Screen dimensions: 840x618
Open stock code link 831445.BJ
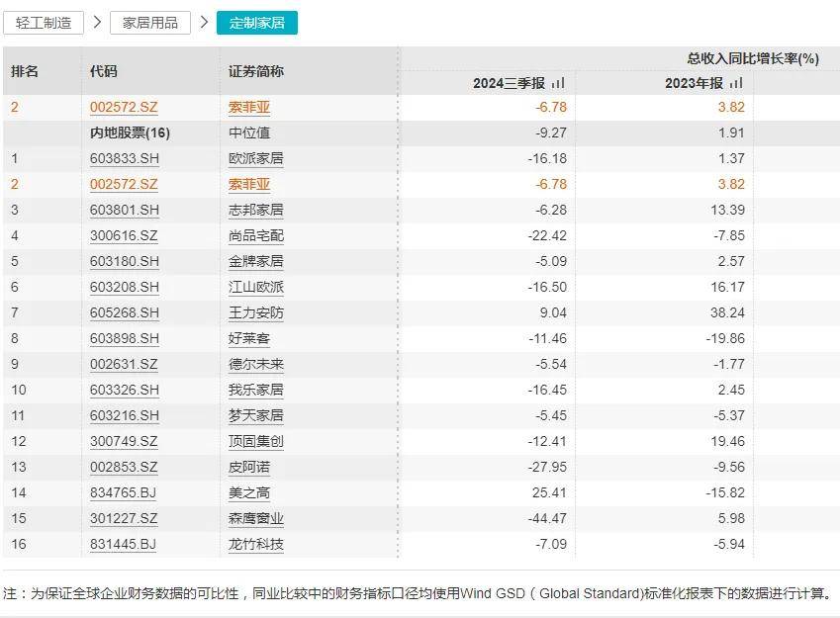(x=124, y=544)
